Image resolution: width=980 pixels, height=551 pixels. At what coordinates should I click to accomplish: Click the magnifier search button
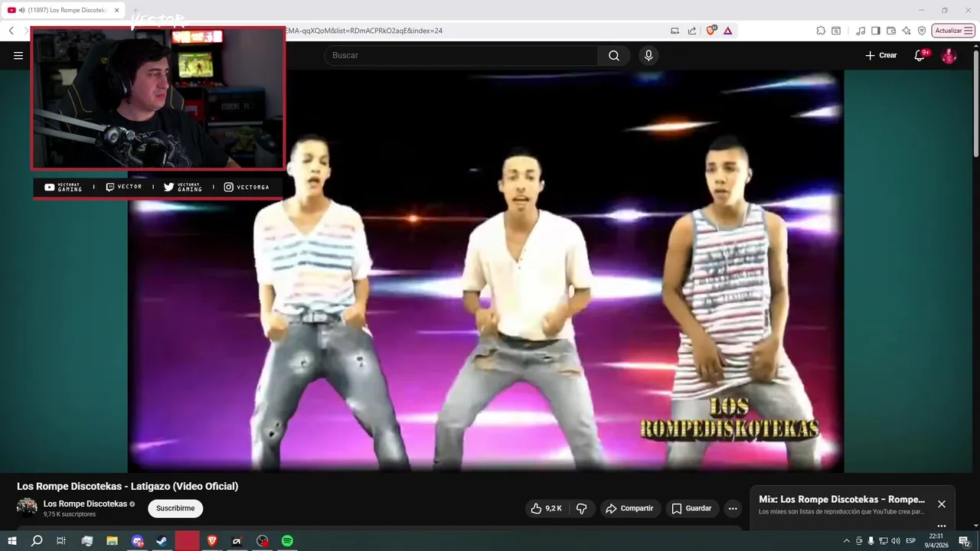point(614,55)
